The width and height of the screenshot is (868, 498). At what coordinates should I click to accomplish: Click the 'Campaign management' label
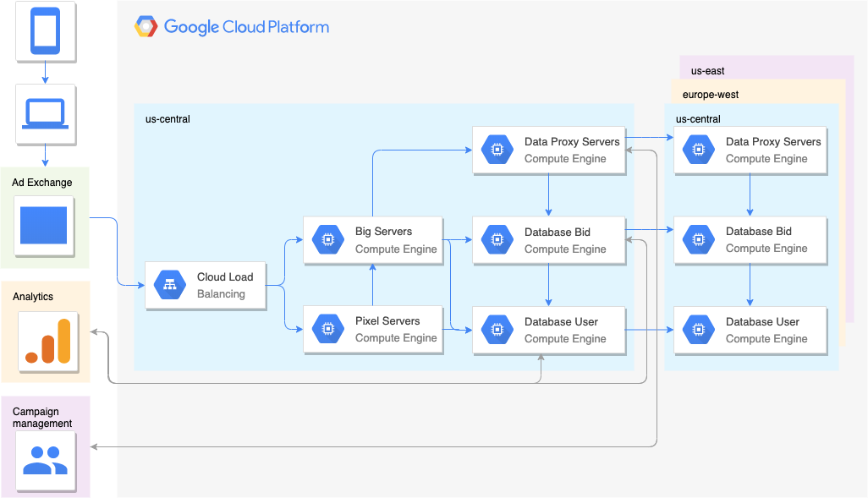click(42, 417)
